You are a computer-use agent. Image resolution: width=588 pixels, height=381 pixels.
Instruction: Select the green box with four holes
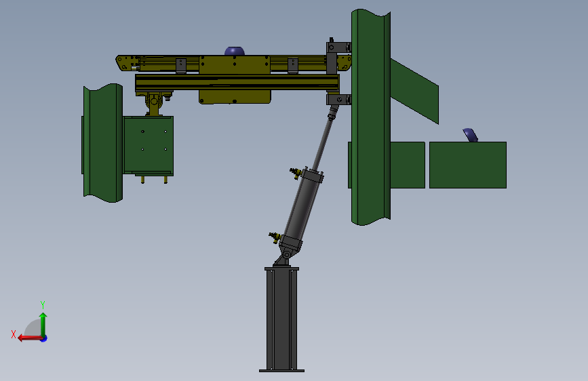pos(149,146)
